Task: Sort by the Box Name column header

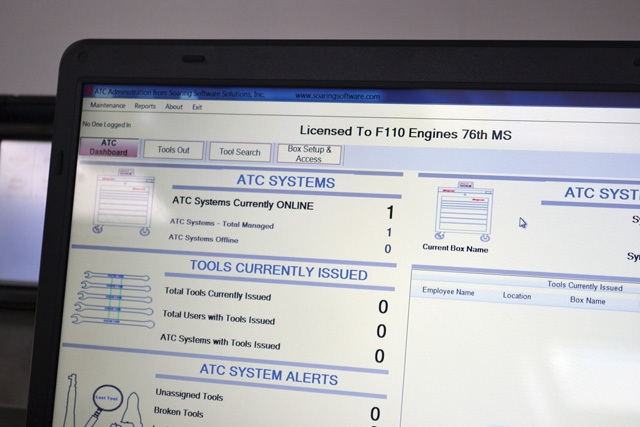Action: click(x=587, y=300)
